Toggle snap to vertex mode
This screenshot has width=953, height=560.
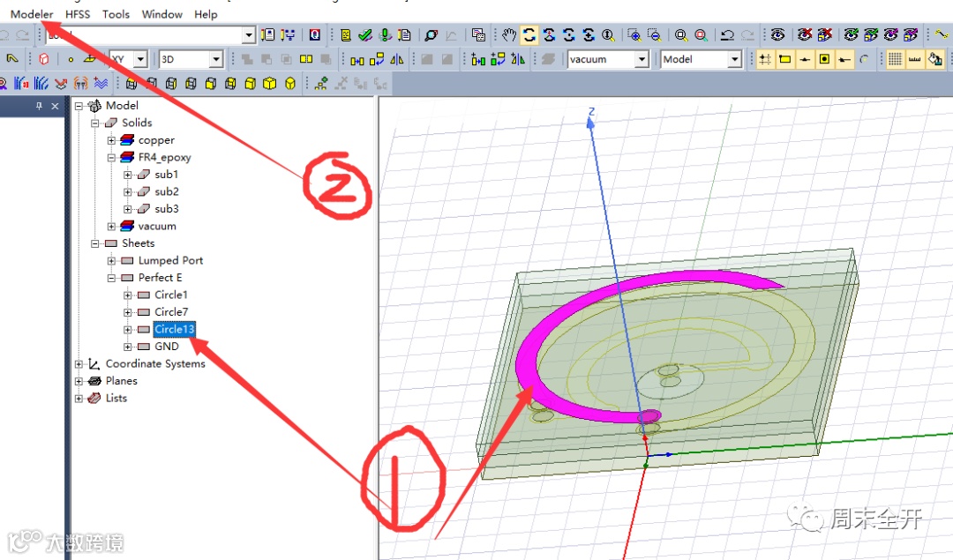pyautogui.click(x=785, y=59)
